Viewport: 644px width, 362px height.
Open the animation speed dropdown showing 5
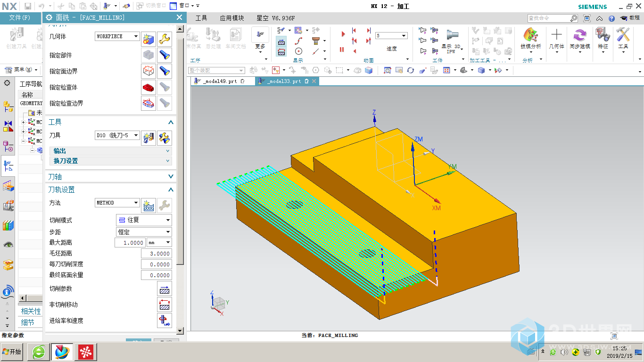coord(391,36)
